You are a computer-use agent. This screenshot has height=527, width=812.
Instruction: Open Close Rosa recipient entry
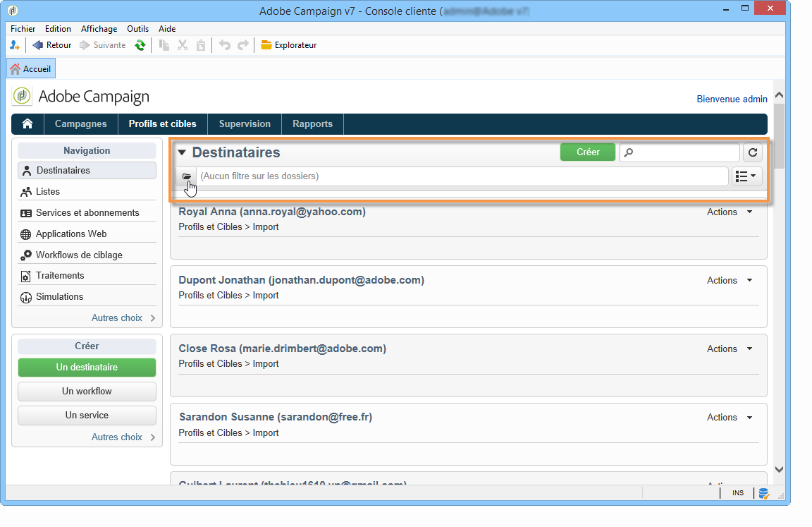pos(282,349)
